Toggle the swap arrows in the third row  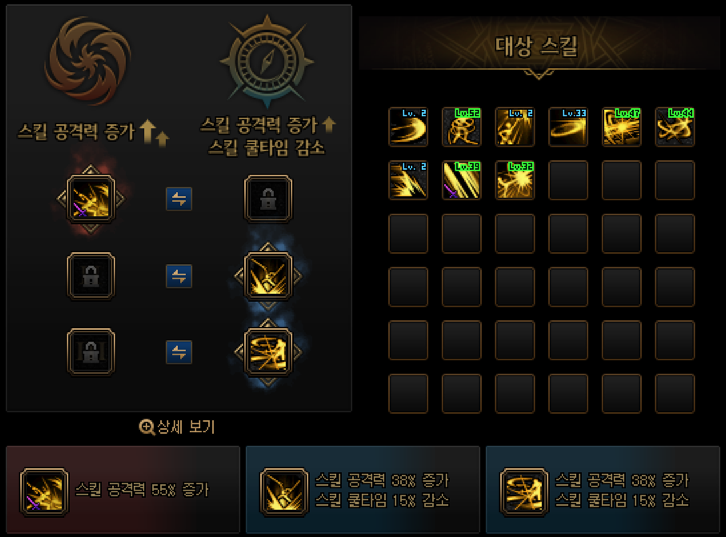click(179, 352)
